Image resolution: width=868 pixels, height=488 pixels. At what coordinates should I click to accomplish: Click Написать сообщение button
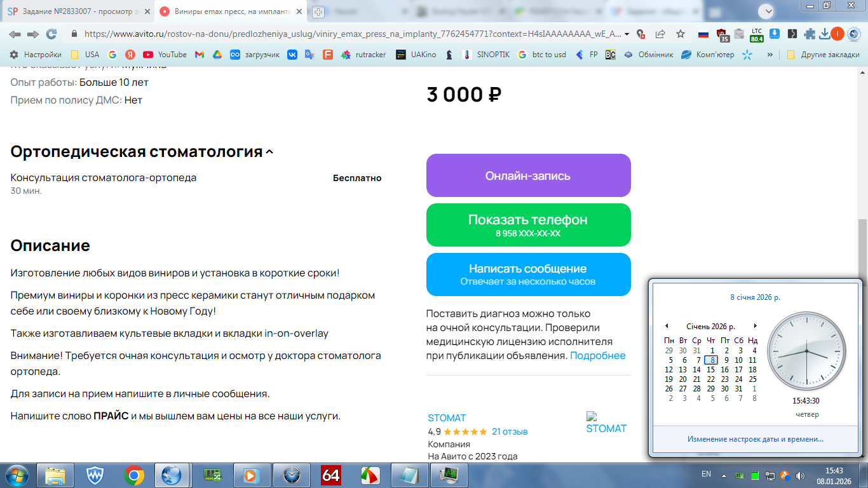tap(529, 274)
